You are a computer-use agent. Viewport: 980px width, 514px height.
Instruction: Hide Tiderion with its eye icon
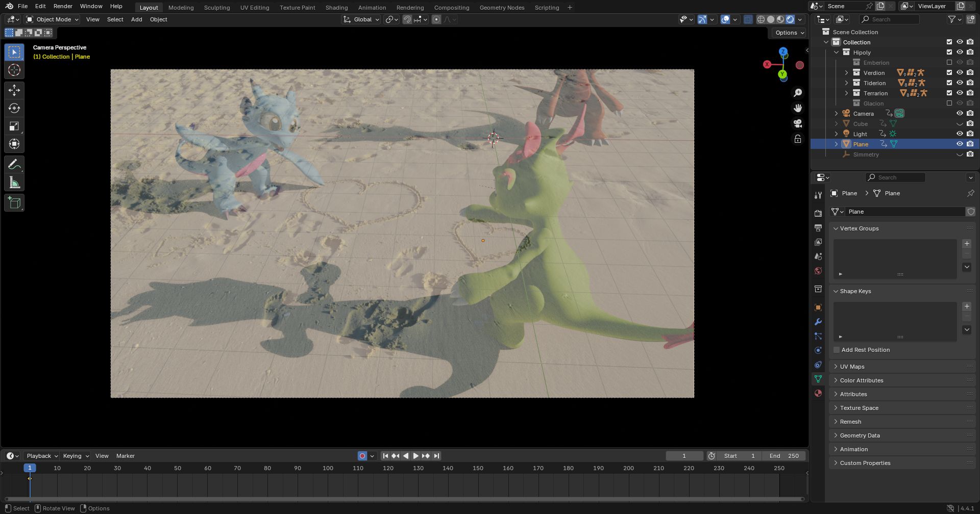coord(960,83)
